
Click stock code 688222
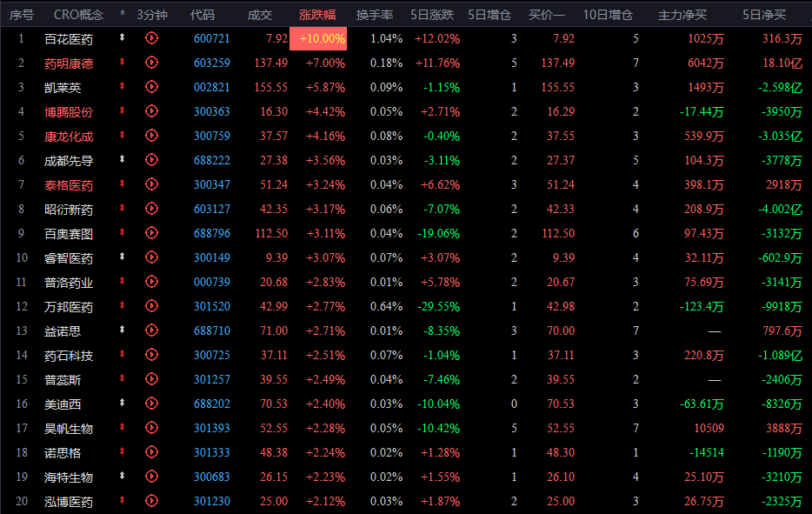212,160
